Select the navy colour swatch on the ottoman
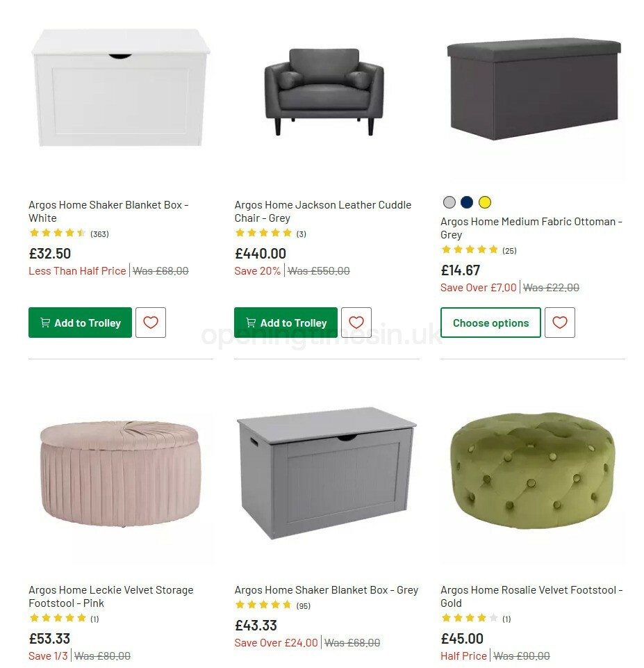 coord(465,202)
